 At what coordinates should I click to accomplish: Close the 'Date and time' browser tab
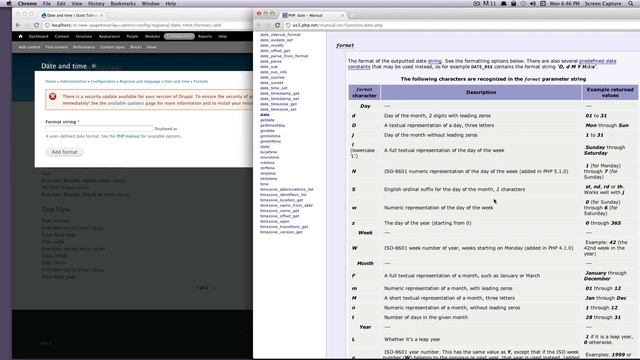[x=102, y=15]
